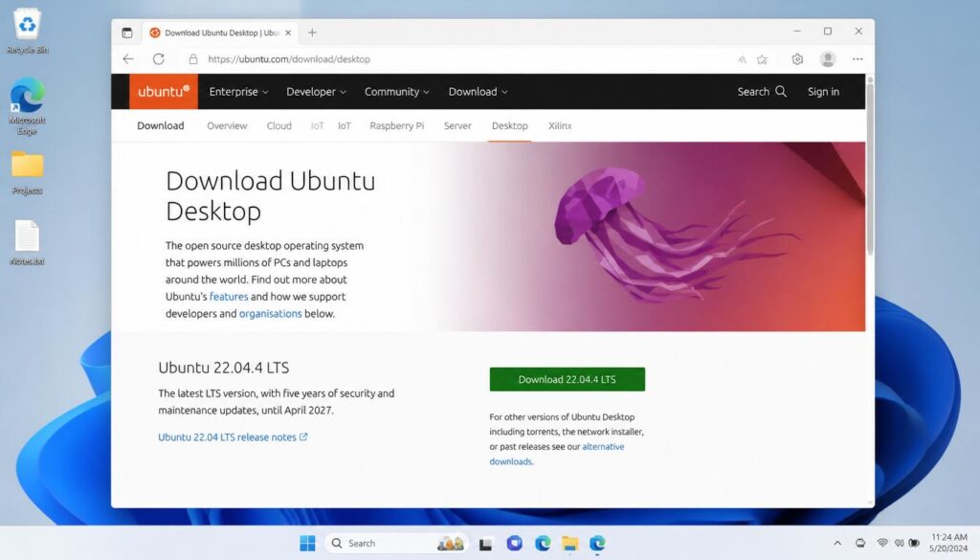Click the Download label in sub-navigation
Screen dimensions: 980x560
(x=161, y=125)
